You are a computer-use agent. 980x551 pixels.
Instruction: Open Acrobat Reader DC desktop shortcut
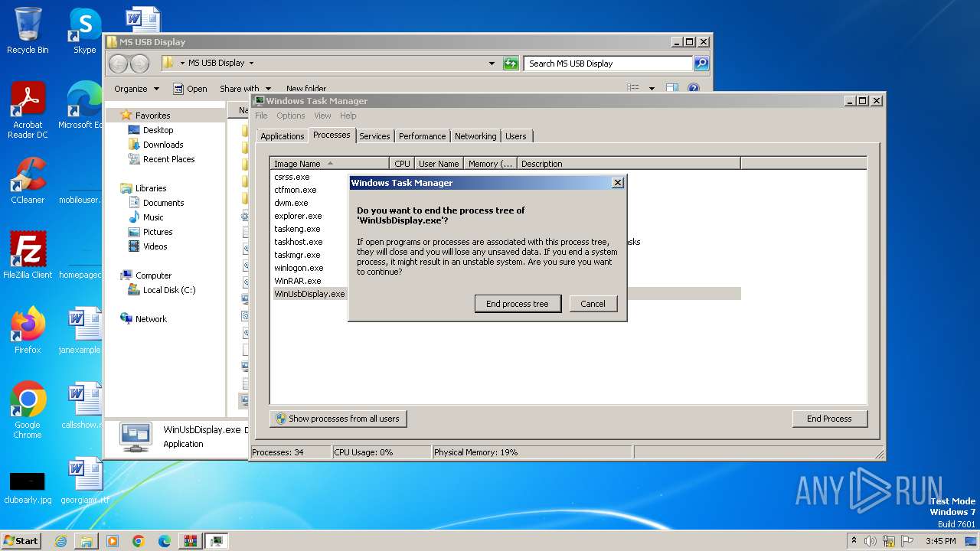tap(28, 110)
